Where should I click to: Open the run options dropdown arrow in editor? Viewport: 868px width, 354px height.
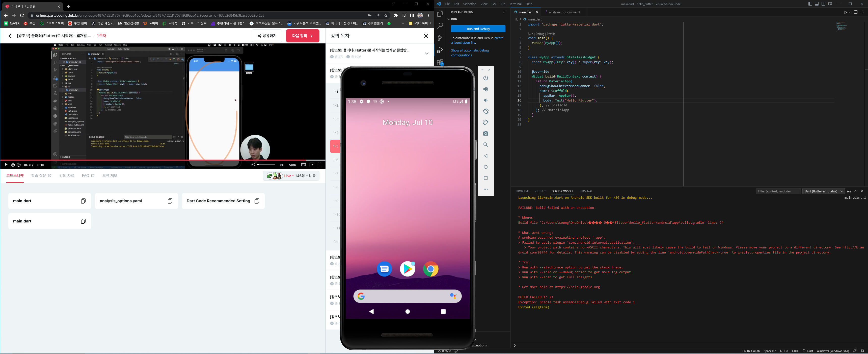(x=850, y=12)
